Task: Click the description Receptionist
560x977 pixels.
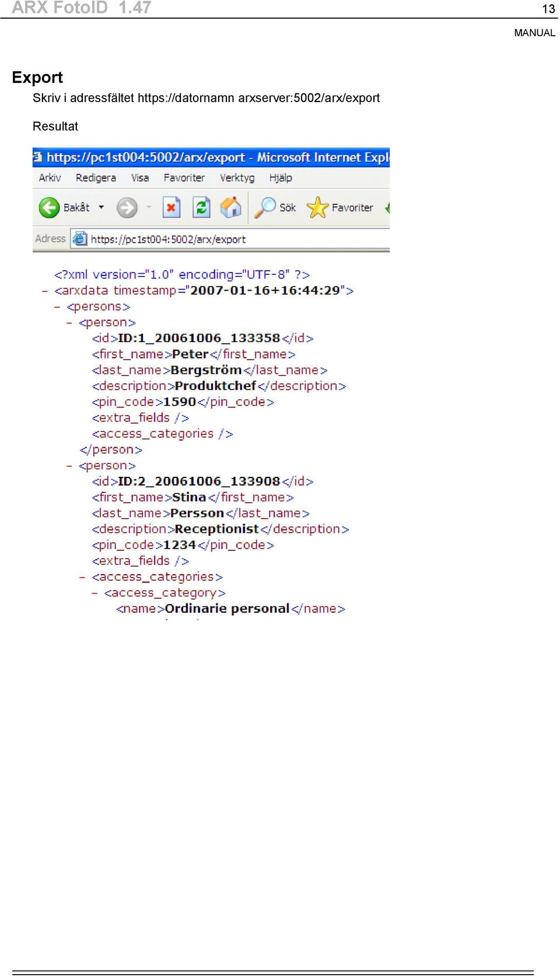Action: coord(216,529)
